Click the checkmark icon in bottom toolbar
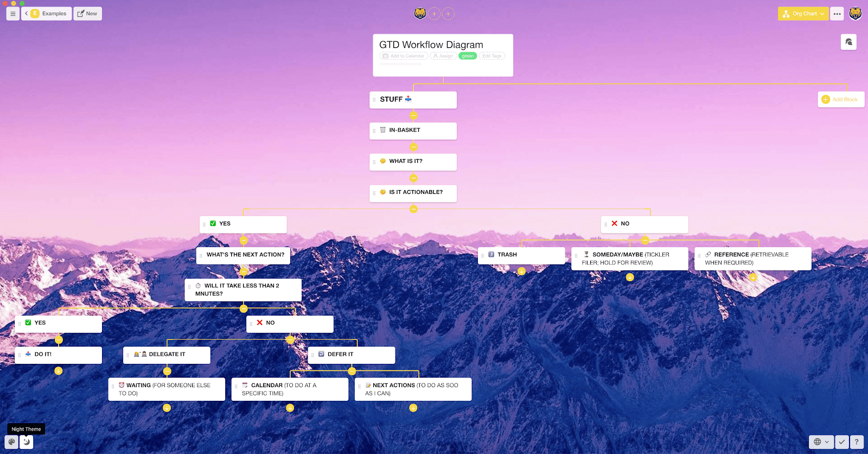The height and width of the screenshot is (454, 868). point(842,442)
